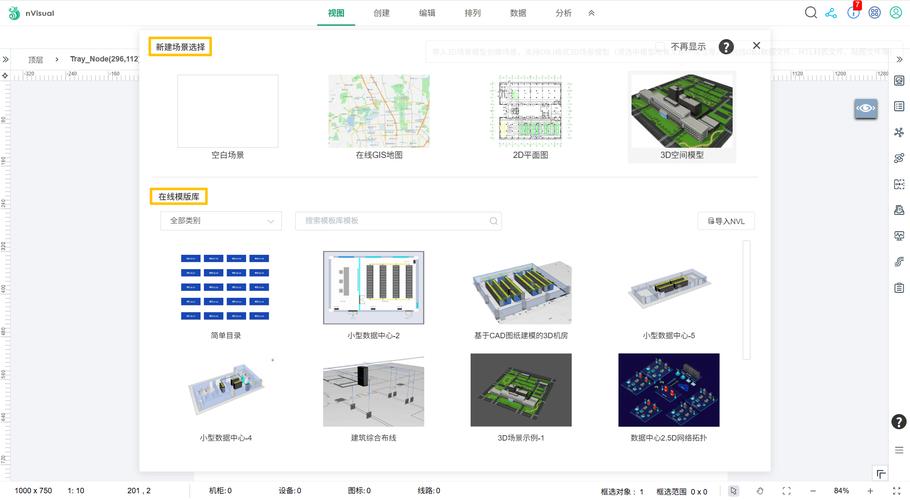Click the corner bracket icon at bottom right
The height and width of the screenshot is (500, 910).
(880, 474)
